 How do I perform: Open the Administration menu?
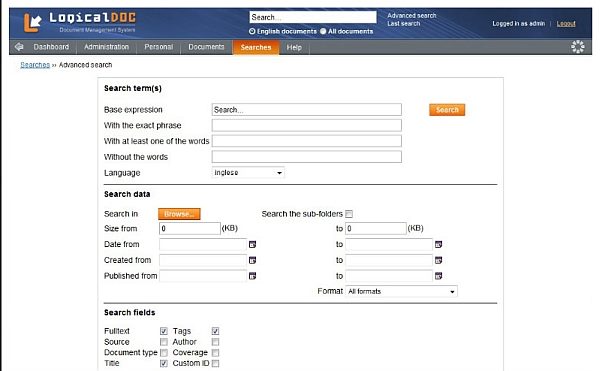[106, 47]
